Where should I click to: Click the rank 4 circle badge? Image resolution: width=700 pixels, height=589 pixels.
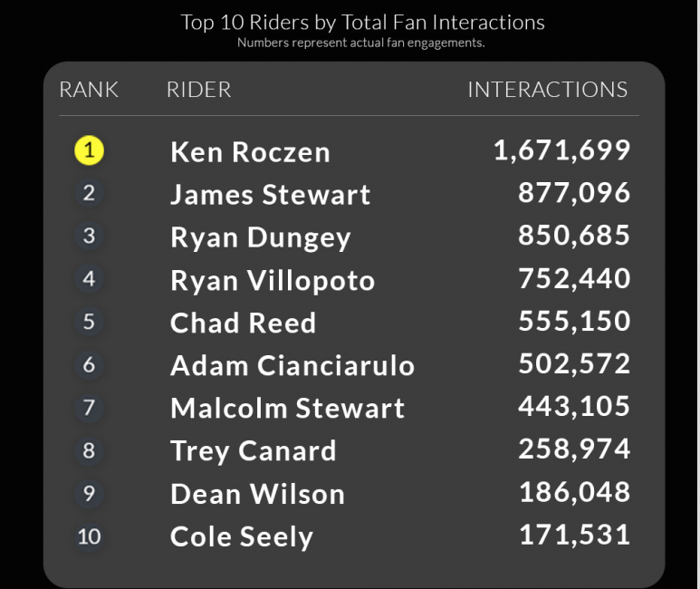tap(89, 279)
